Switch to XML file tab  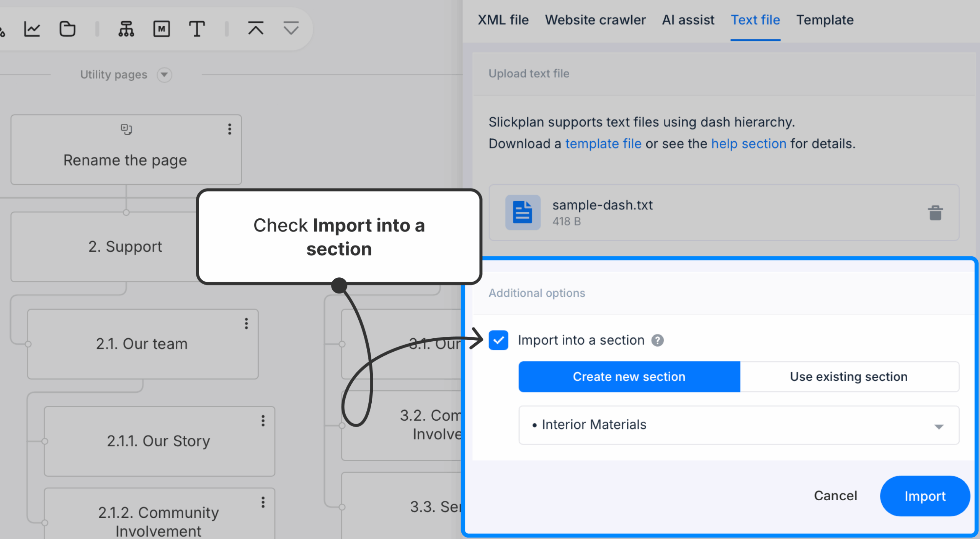click(503, 20)
